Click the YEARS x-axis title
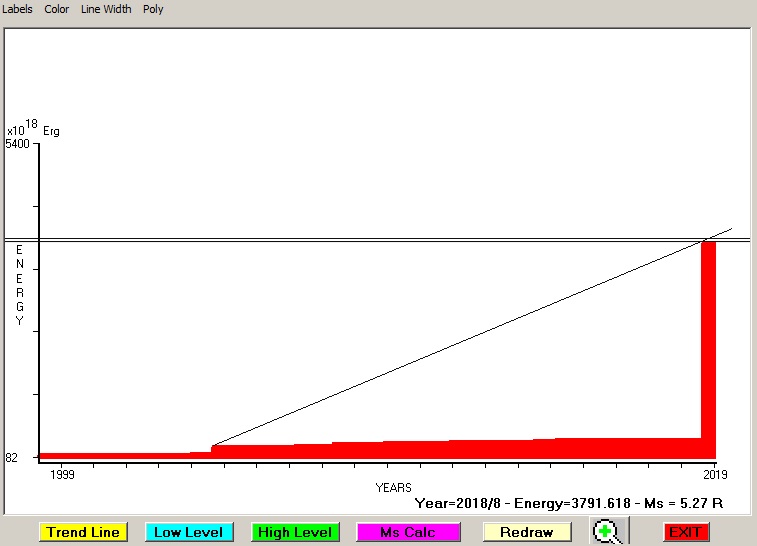This screenshot has height=546, width=757. point(393,487)
